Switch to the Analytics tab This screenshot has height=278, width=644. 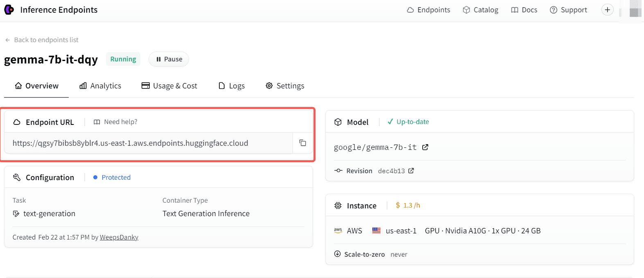click(100, 86)
